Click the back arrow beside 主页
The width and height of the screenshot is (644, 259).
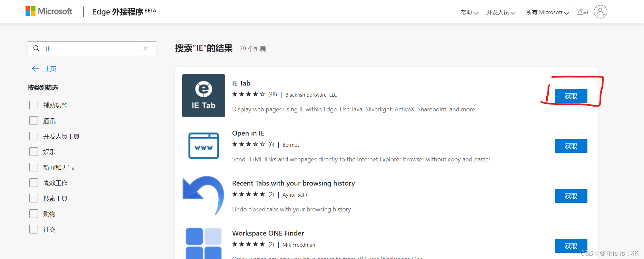[36, 69]
